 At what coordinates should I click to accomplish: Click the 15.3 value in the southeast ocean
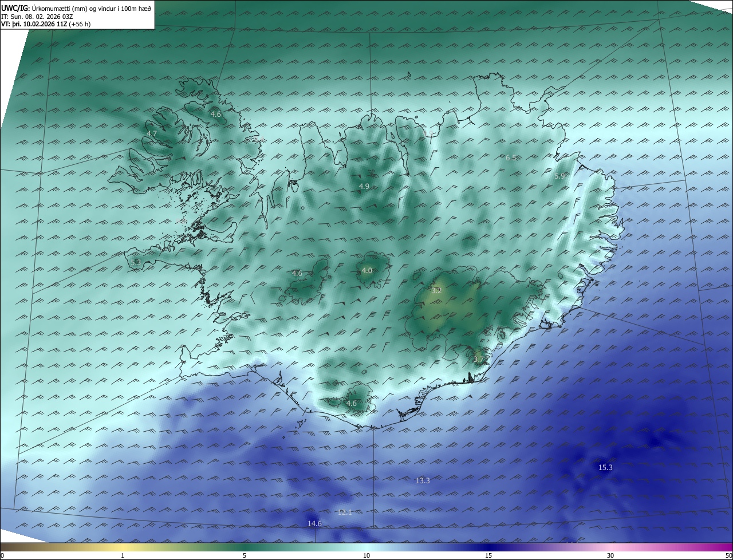(605, 467)
